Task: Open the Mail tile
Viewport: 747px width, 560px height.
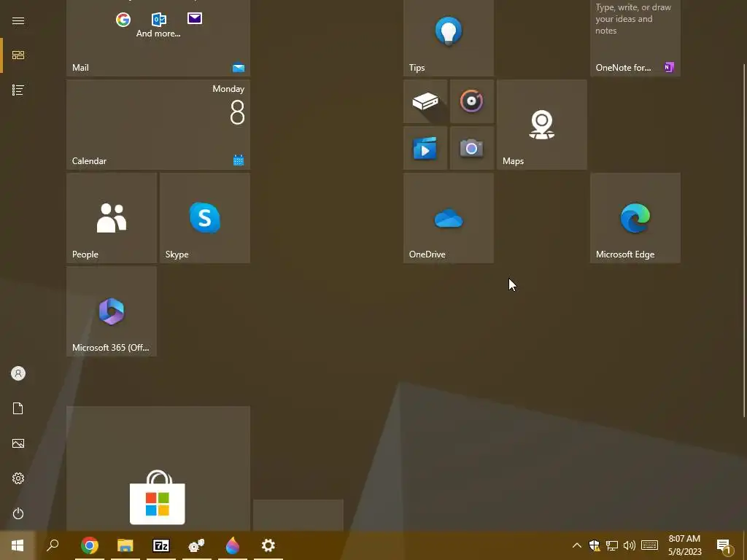Action: [158, 38]
